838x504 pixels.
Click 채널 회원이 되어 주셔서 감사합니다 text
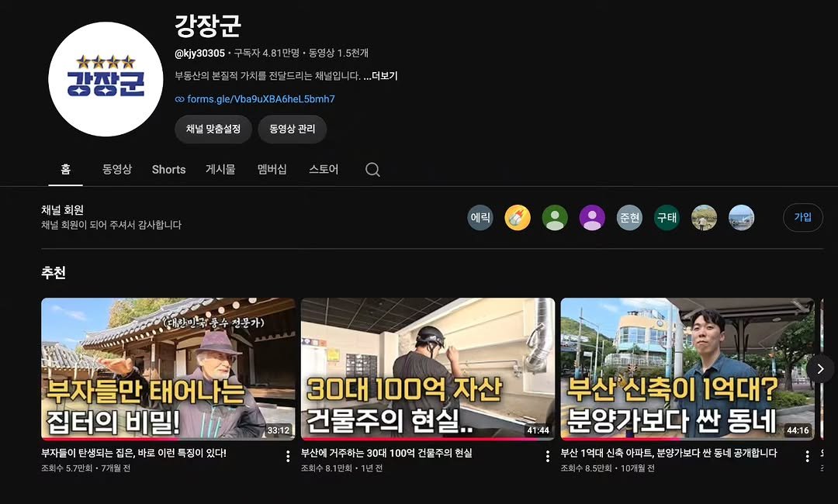[x=111, y=226]
